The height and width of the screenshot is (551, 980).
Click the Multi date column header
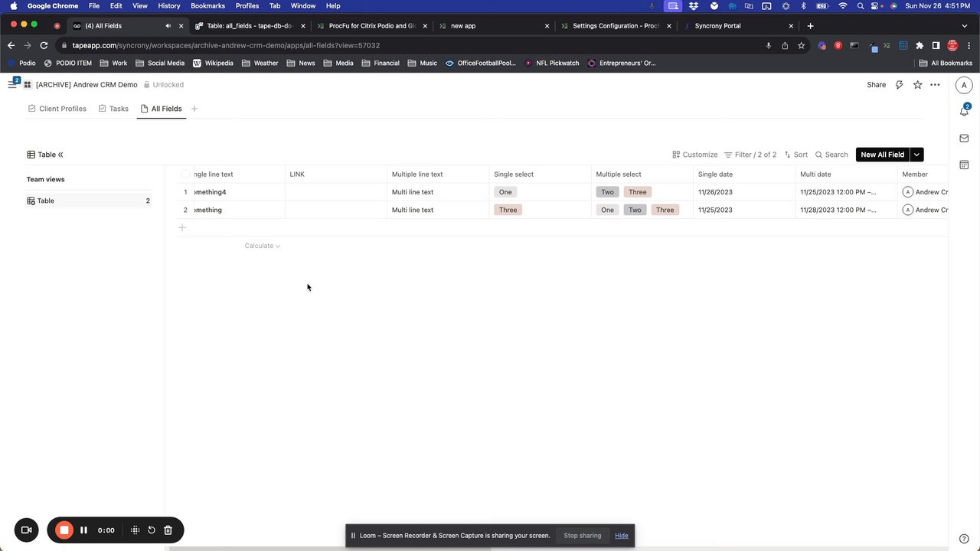pos(846,174)
